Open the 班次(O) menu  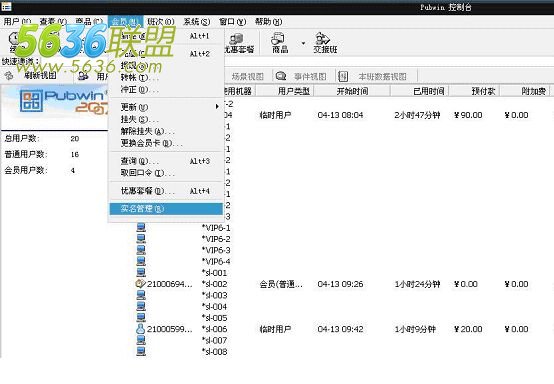(161, 22)
